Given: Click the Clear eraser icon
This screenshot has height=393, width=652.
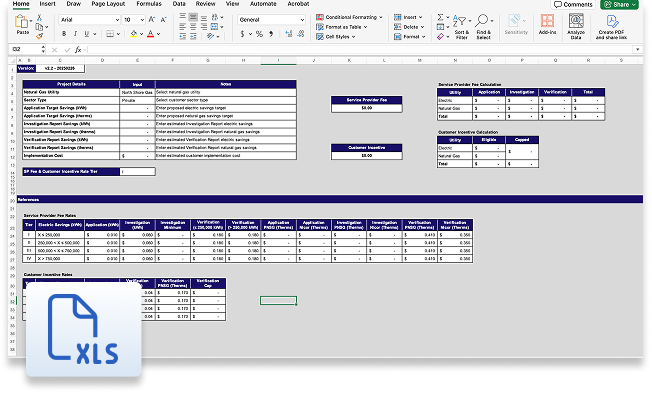Looking at the screenshot, I should (440, 37).
